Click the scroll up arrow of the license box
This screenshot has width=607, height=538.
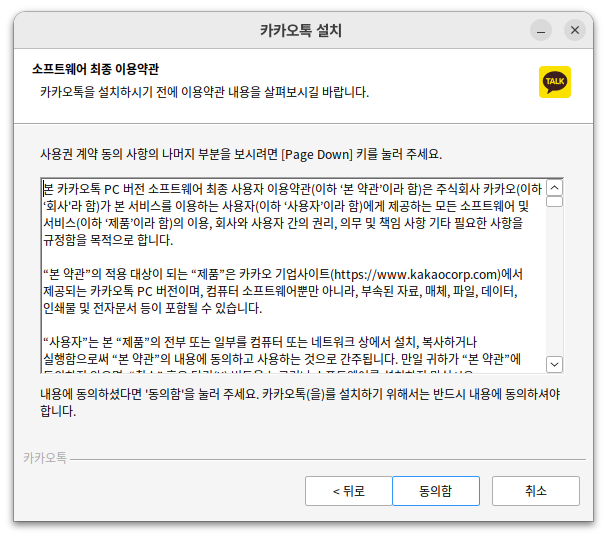(x=554, y=188)
